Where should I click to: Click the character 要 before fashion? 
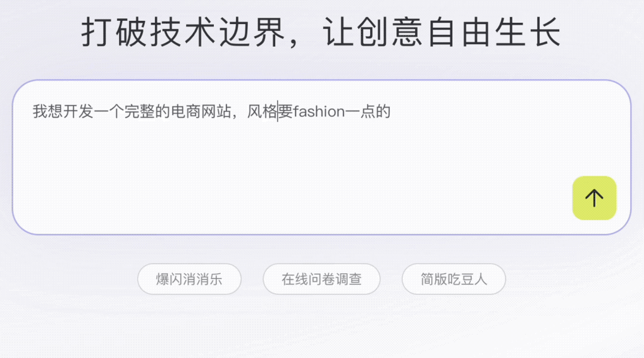click(x=285, y=111)
